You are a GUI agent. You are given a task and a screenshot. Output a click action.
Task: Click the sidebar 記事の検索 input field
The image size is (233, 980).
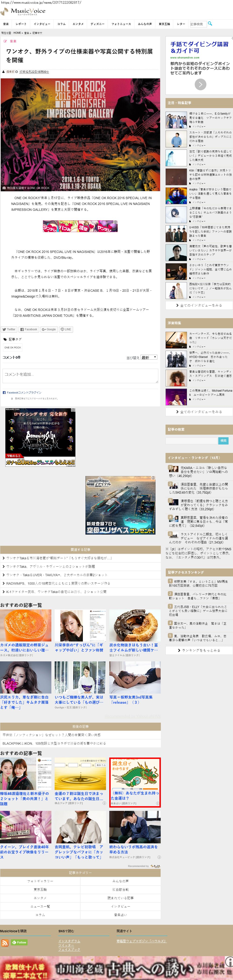(x=192, y=441)
